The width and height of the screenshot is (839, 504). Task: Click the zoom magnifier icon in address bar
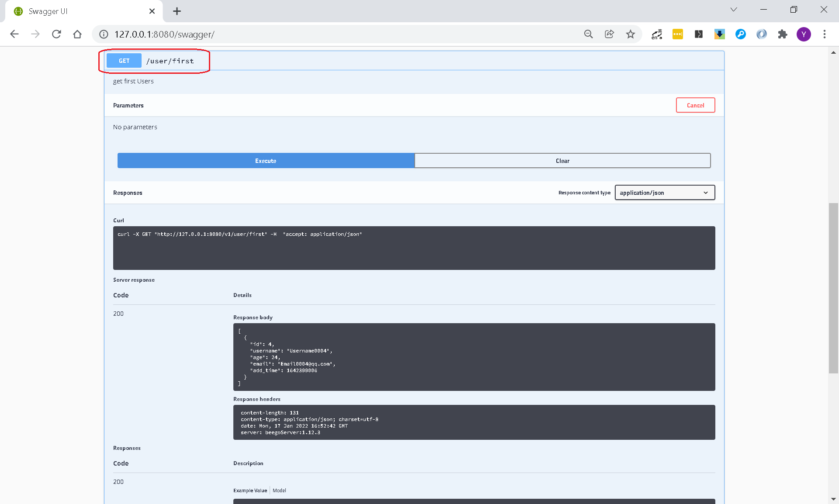pyautogui.click(x=588, y=34)
